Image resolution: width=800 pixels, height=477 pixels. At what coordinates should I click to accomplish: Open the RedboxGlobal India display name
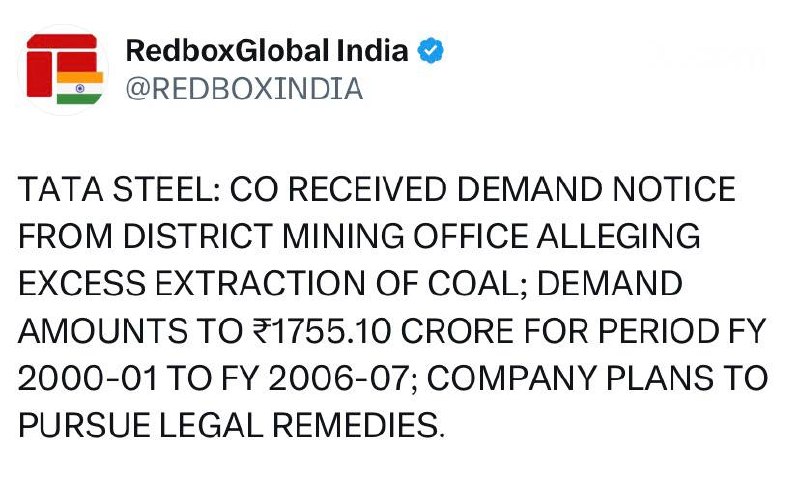[267, 51]
